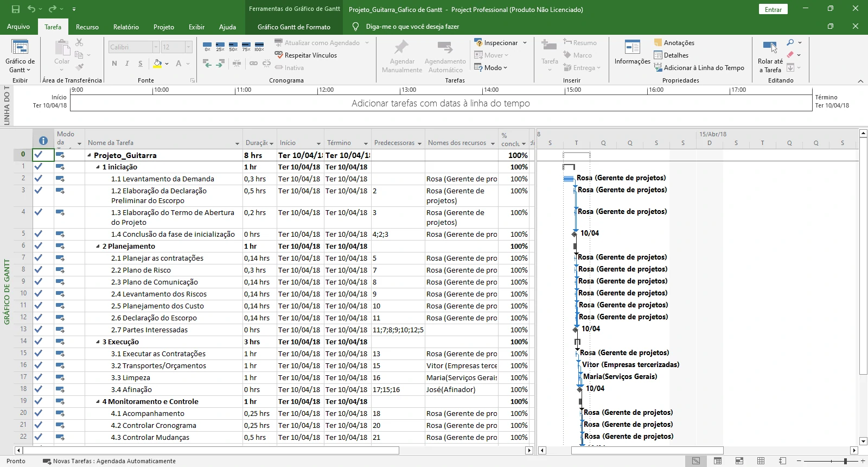
Task: Apply the yellow background color swatch
Action: [x=157, y=64]
